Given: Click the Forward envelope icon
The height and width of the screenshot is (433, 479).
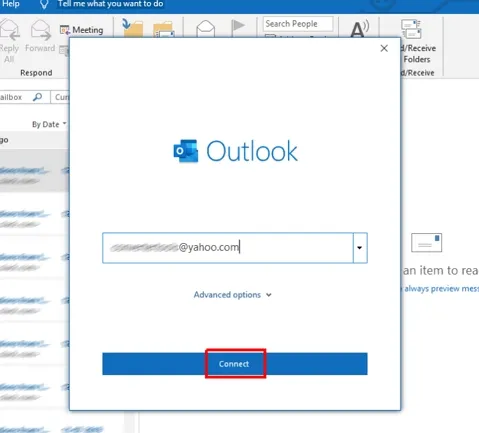Looking at the screenshot, I should click(40, 30).
